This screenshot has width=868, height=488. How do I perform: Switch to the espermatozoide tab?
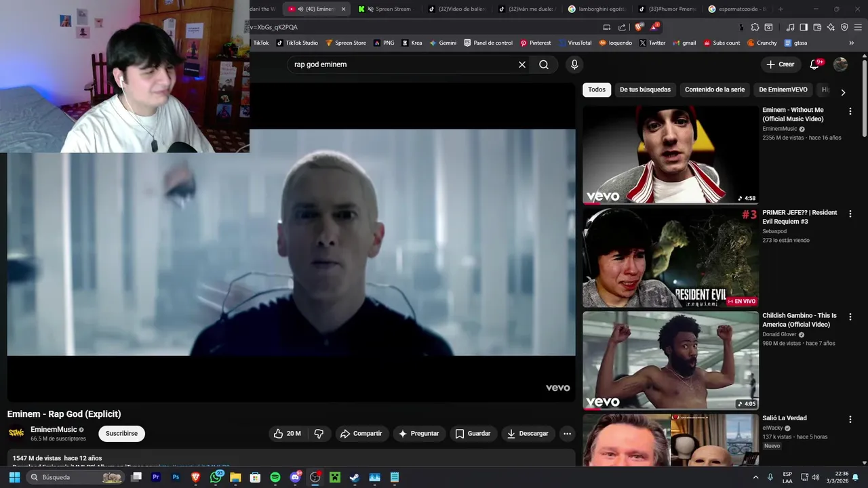pos(736,9)
